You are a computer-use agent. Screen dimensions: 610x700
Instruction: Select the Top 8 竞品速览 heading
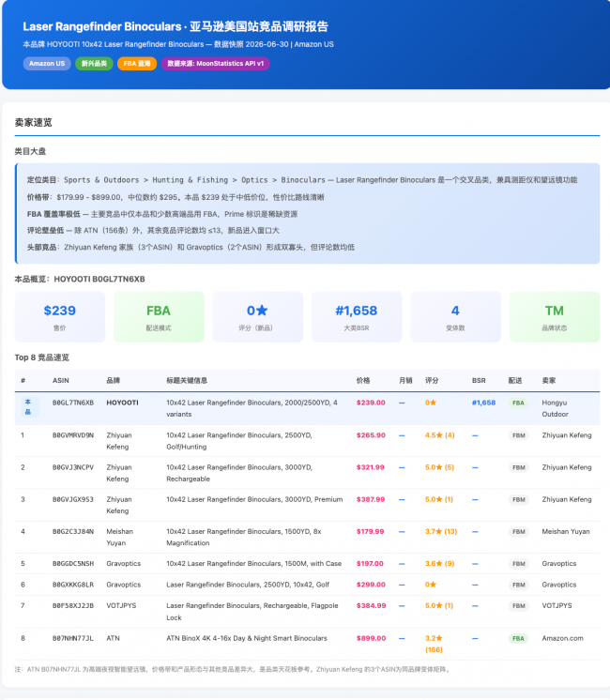(x=42, y=358)
